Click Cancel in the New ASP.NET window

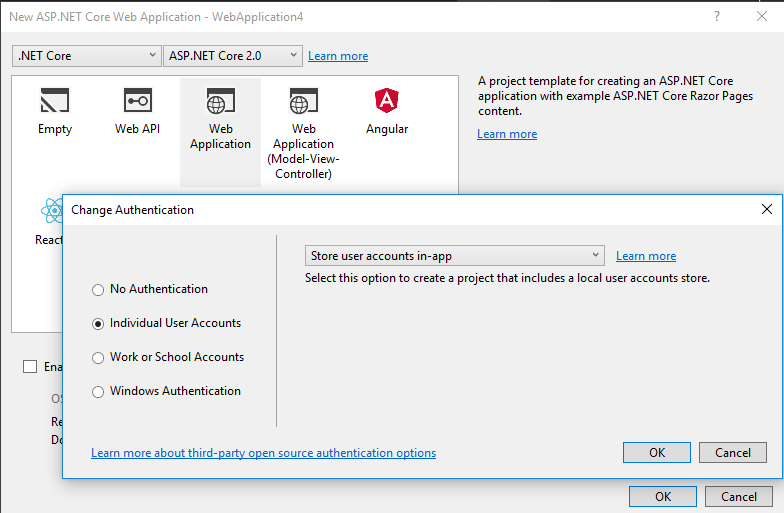(x=739, y=496)
